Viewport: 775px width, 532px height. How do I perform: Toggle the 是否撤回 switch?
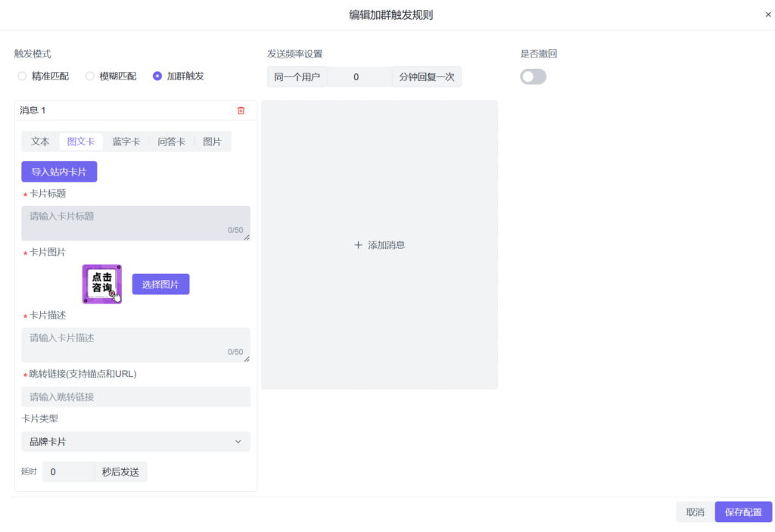[x=533, y=76]
